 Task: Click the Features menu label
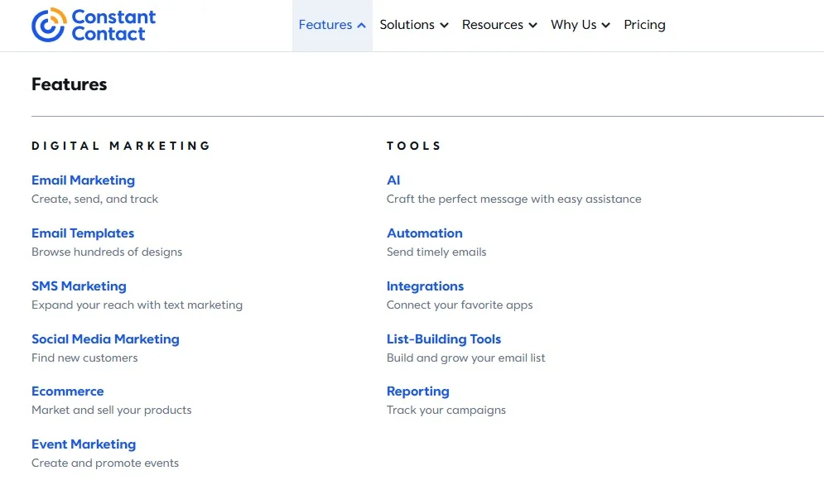(x=325, y=25)
